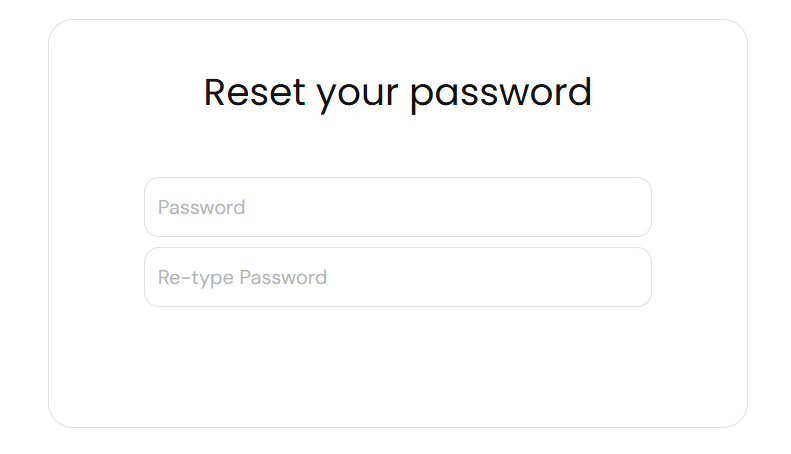The image size is (791, 454).
Task: Click the "Re-type Password" placeholder text
Action: coord(242,277)
